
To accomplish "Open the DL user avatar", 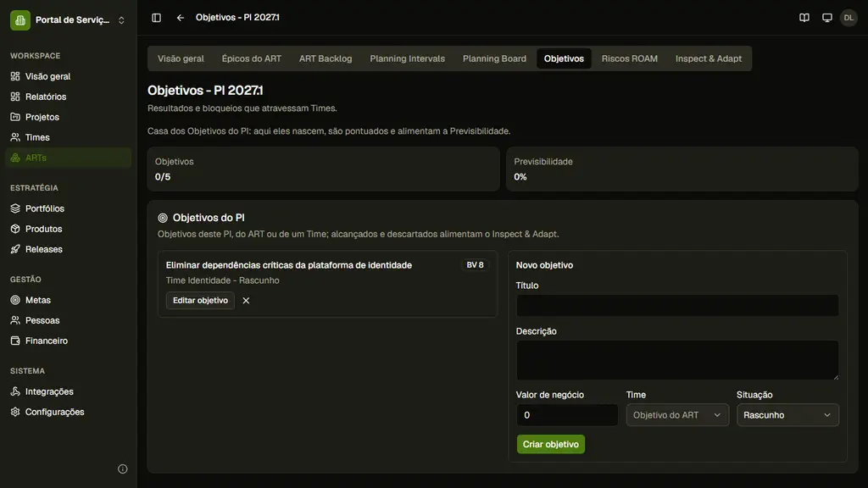I will point(849,18).
